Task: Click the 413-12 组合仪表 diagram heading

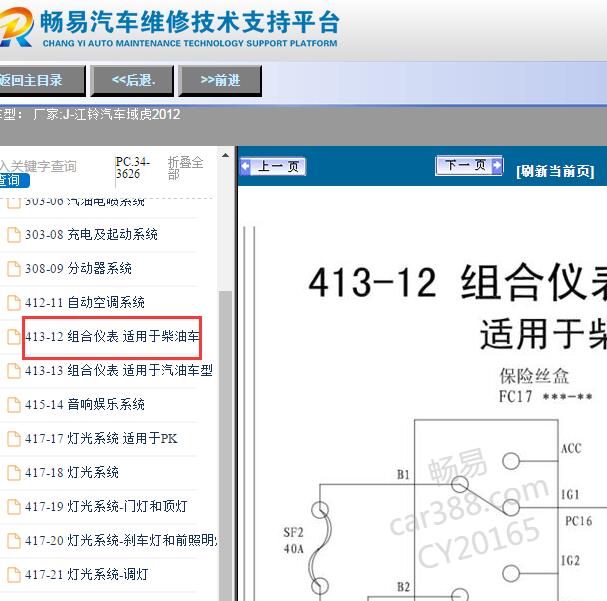Action: click(x=457, y=282)
